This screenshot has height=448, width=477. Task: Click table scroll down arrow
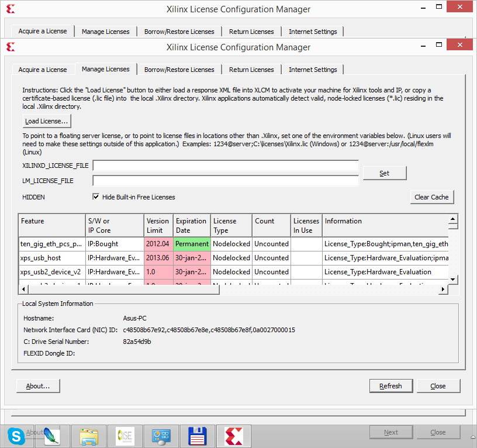click(x=452, y=280)
